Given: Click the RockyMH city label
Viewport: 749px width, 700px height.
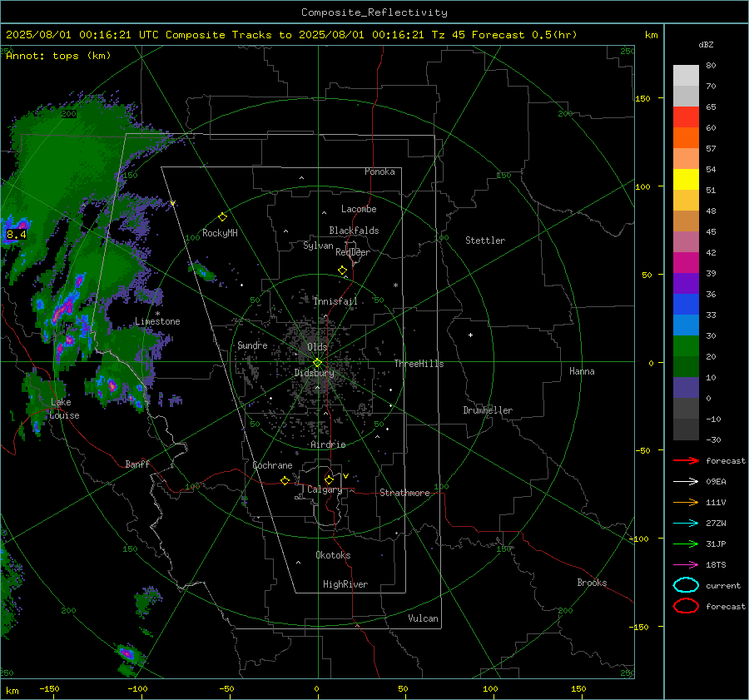Looking at the screenshot, I should [x=220, y=233].
